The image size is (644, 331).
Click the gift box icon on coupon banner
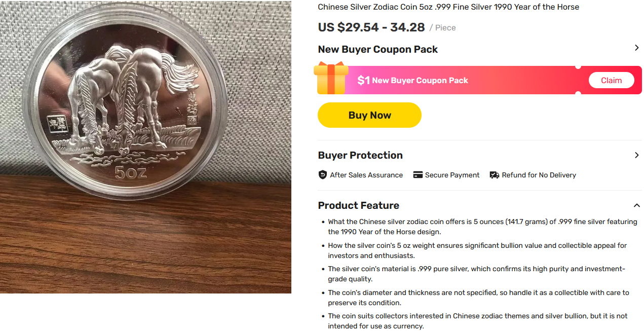(331, 78)
